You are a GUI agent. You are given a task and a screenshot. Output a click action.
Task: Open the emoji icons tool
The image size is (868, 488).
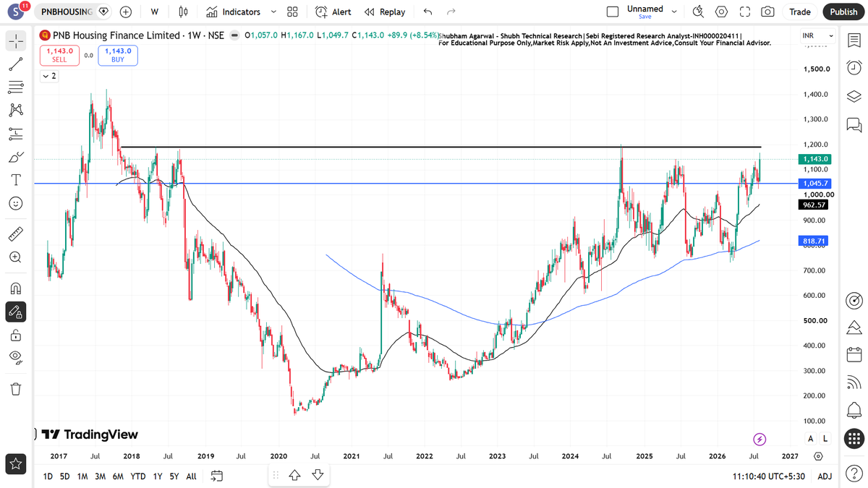point(16,203)
